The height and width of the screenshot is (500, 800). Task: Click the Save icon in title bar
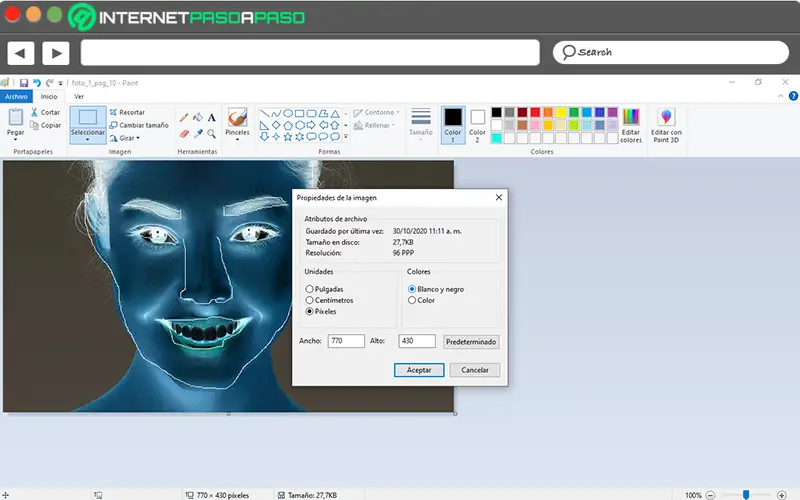tap(23, 83)
